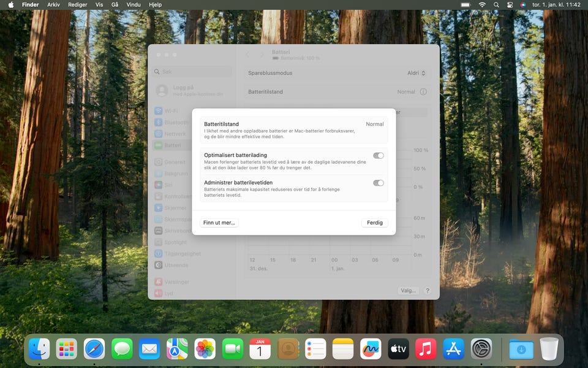The image size is (588, 368).
Task: Open the Apple menu icon
Action: pyautogui.click(x=10, y=4)
